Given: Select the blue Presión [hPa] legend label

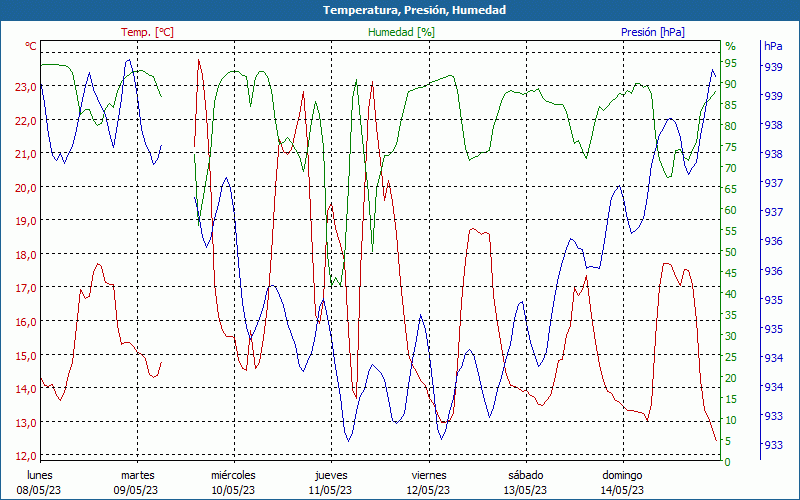Looking at the screenshot, I should (653, 32).
